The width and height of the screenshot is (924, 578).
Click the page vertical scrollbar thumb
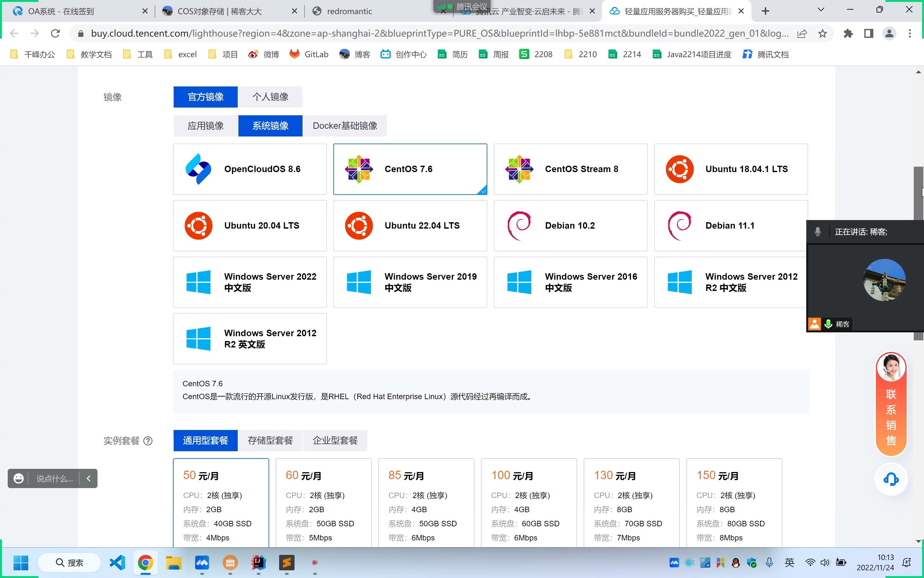pyautogui.click(x=918, y=253)
